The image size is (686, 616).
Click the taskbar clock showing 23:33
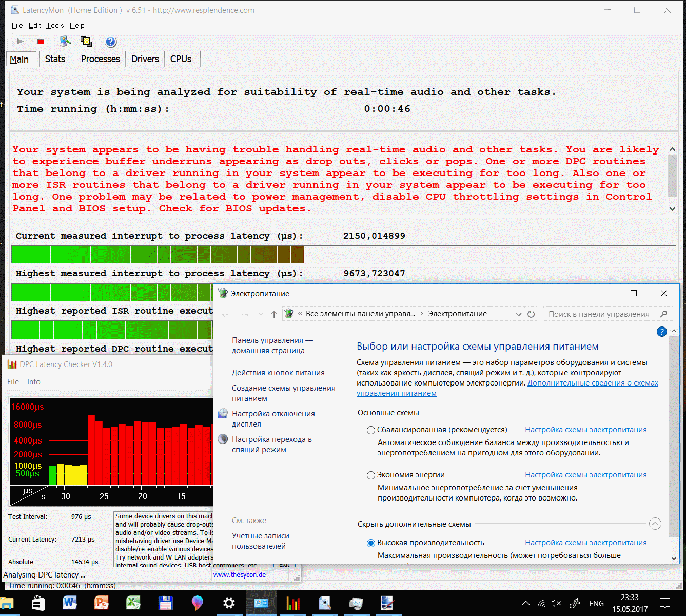click(630, 604)
